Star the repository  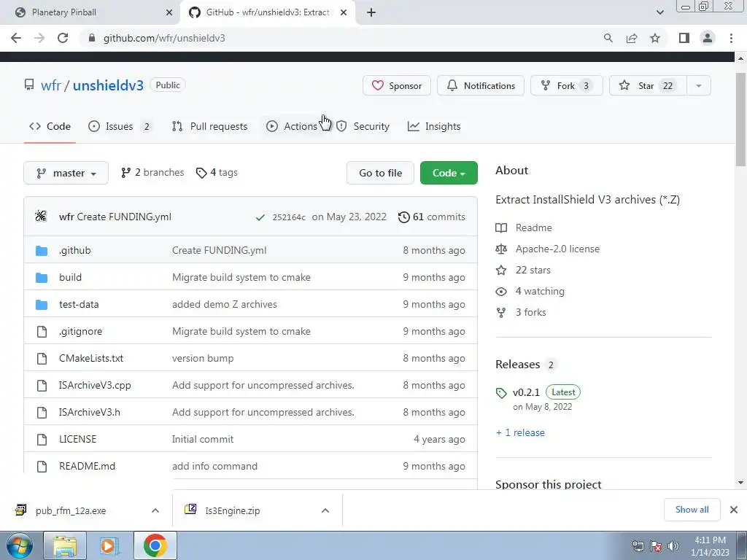[x=648, y=86]
